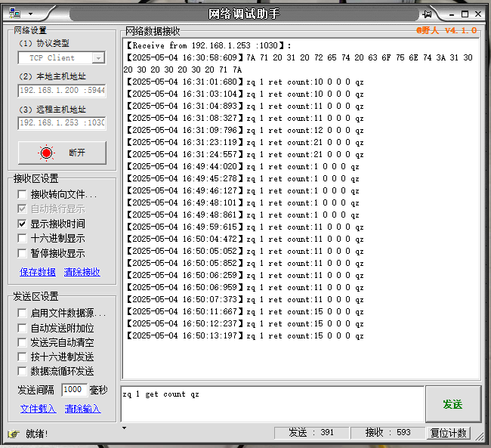Click the pin-on-top icon in title bar
The image size is (491, 448).
tap(428, 14)
